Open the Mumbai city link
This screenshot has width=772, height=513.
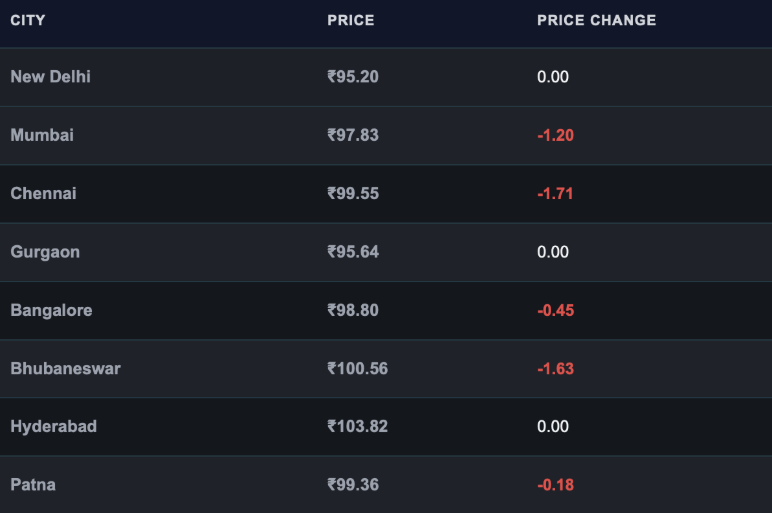click(42, 135)
